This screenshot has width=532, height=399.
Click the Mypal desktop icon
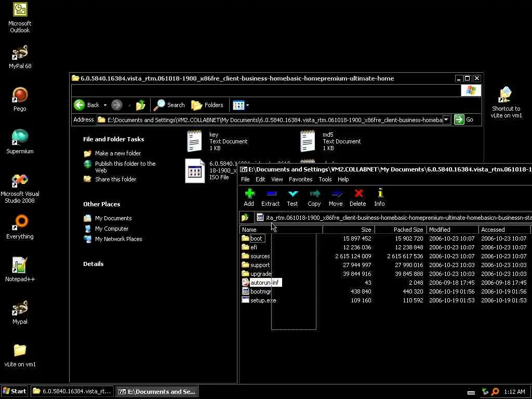click(20, 312)
